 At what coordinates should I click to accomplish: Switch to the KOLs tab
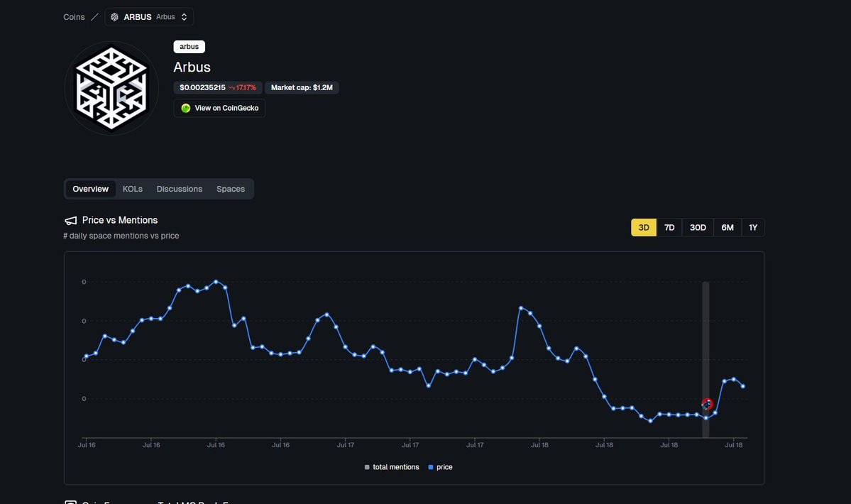point(133,189)
